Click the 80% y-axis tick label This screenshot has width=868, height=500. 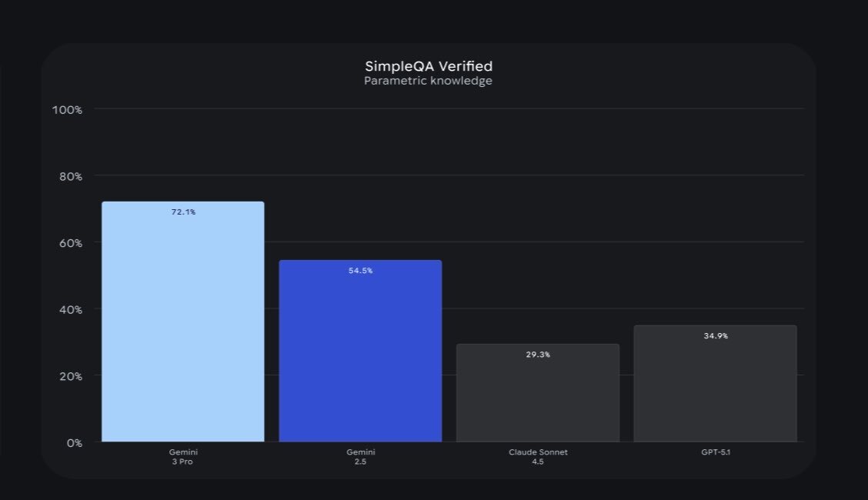coord(69,176)
